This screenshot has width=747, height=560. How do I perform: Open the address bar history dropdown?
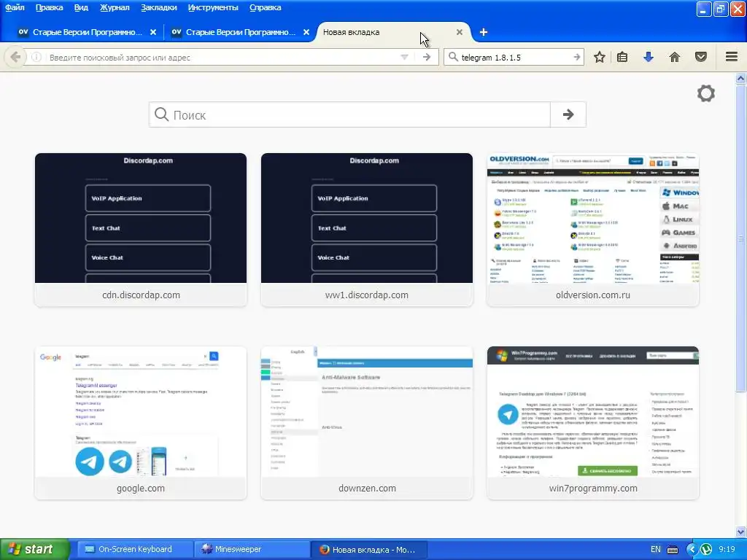(x=404, y=57)
